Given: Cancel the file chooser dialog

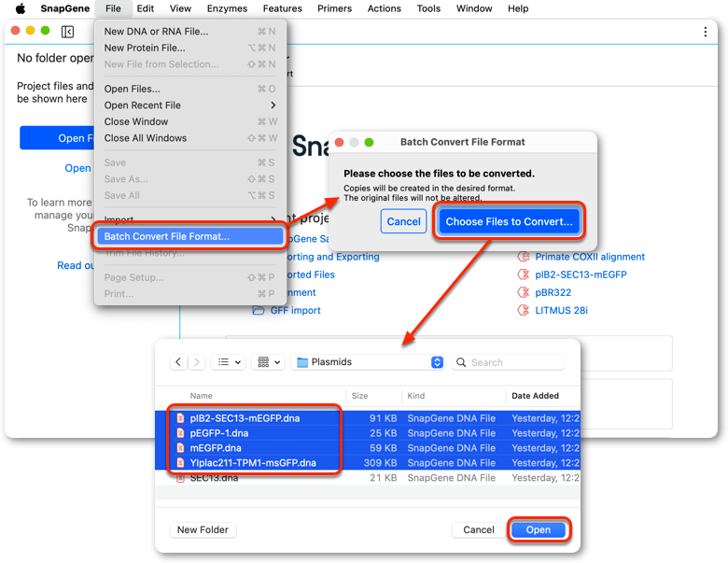Looking at the screenshot, I should pyautogui.click(x=478, y=529).
